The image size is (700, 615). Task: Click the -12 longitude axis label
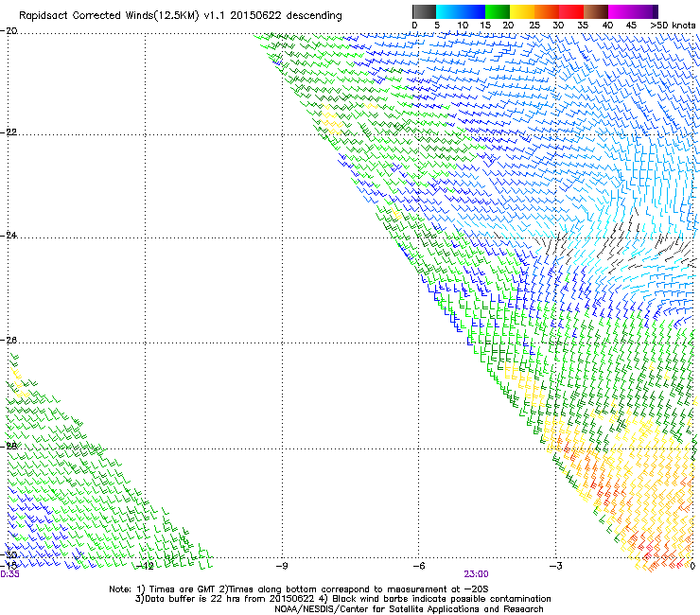(x=144, y=567)
